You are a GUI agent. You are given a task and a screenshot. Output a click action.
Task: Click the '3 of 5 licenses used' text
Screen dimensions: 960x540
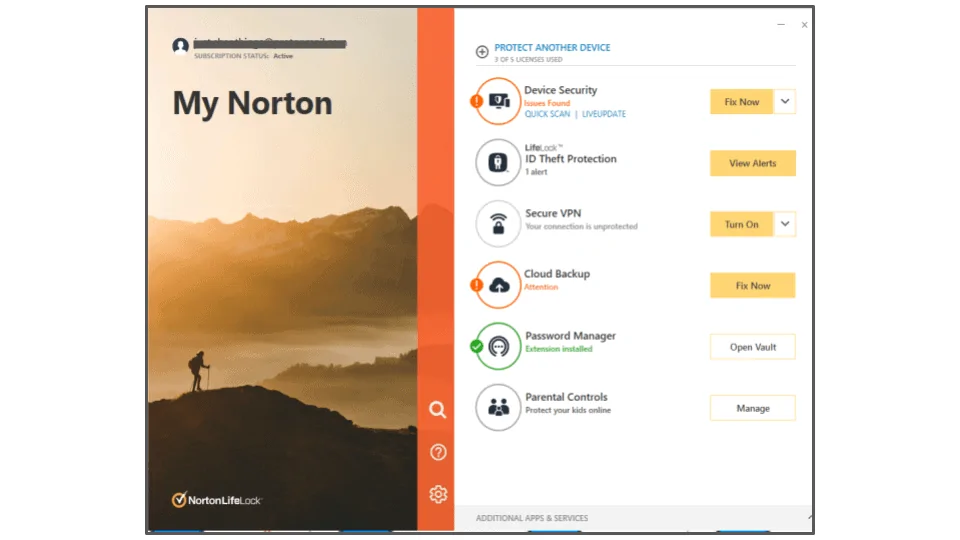528,59
